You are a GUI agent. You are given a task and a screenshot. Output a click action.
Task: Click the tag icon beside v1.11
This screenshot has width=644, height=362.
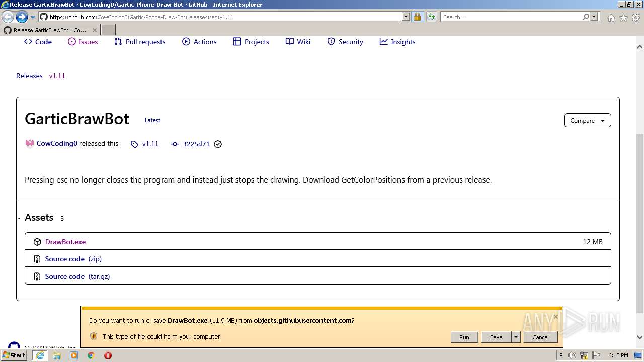pos(134,144)
